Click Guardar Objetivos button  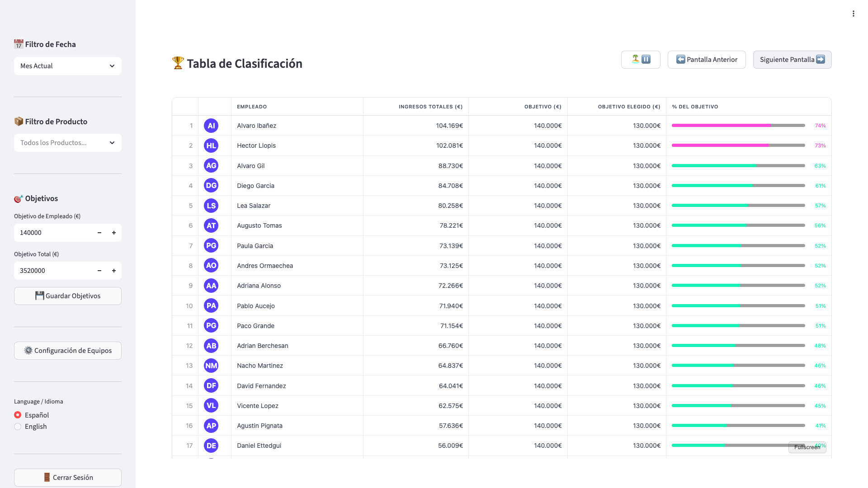pos(68,296)
